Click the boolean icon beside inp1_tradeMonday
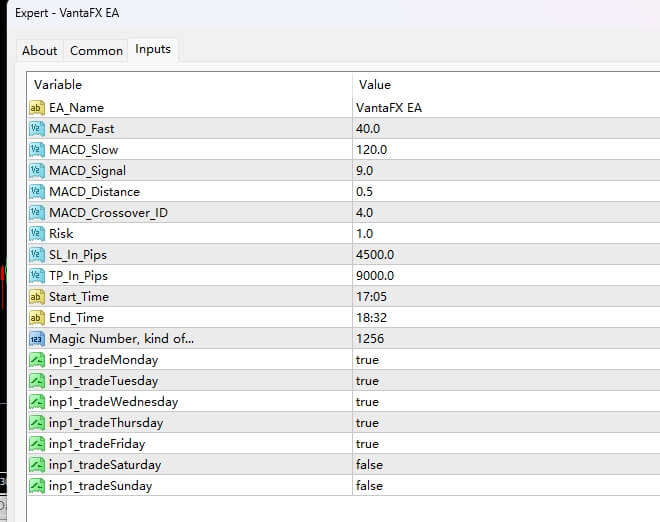The image size is (660, 522). [38, 360]
